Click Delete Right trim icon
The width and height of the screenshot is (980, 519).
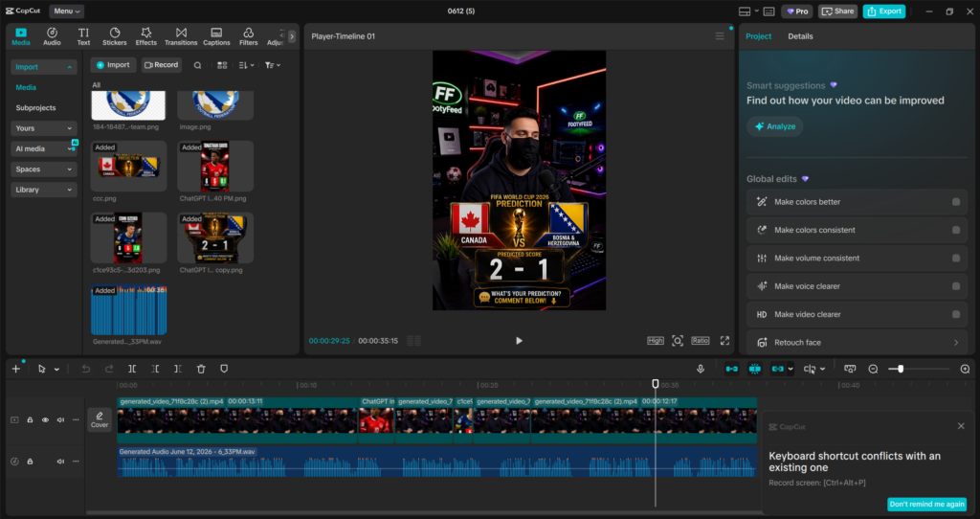coord(178,369)
